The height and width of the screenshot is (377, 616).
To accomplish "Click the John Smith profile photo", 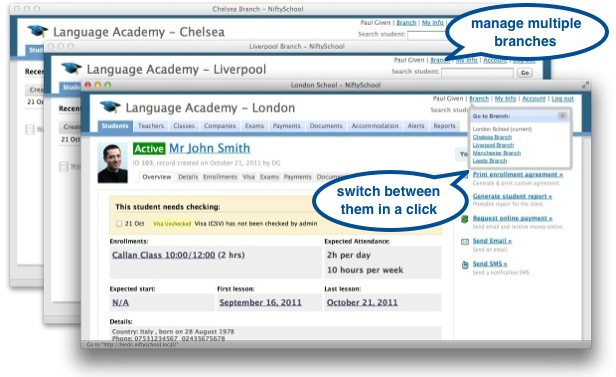I will [x=113, y=163].
